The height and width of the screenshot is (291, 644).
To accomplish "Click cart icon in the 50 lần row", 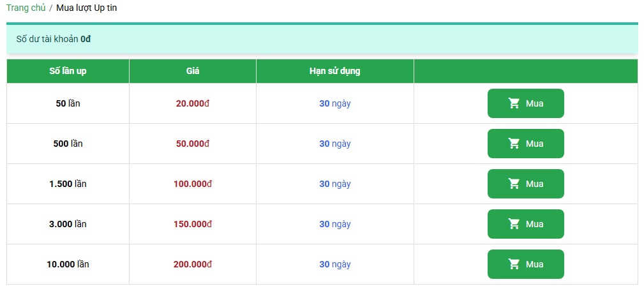I will click(514, 103).
